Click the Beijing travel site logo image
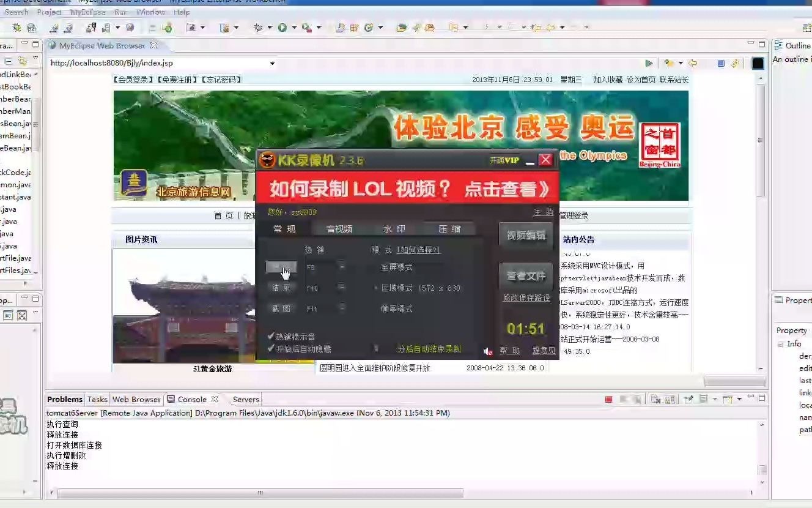This screenshot has width=812, height=508. point(135,184)
